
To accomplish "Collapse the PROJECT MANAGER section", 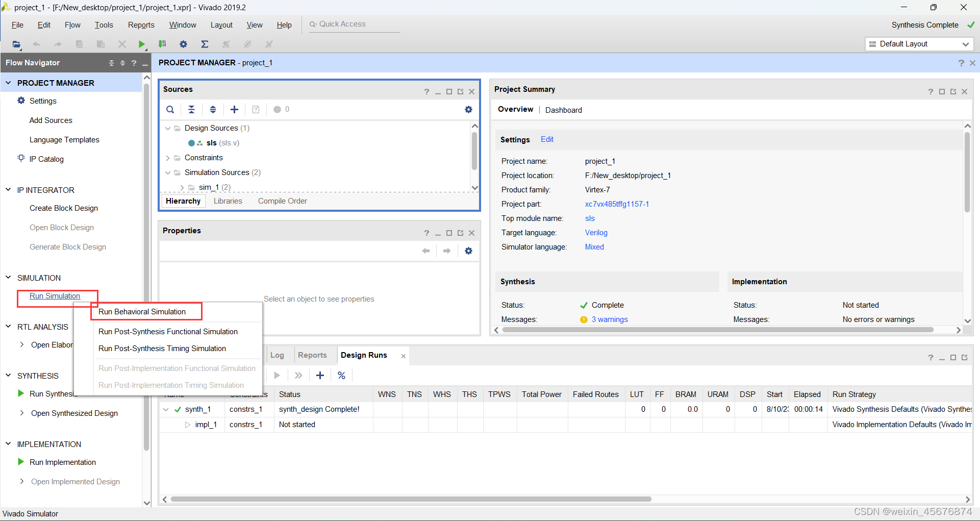I will (x=8, y=82).
